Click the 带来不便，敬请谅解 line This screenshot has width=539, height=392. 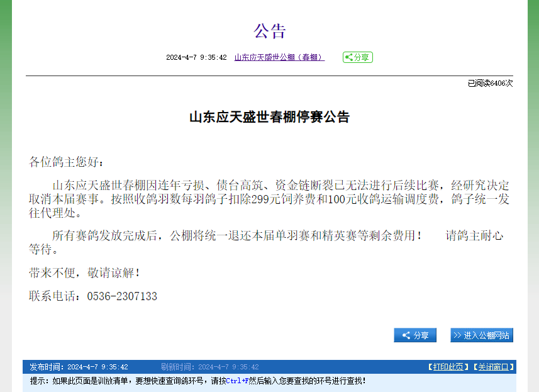[x=84, y=273]
